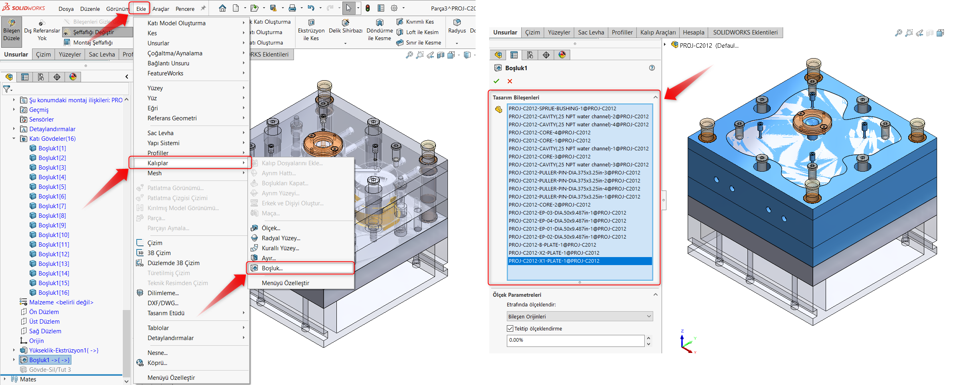The image size is (980, 385).
Task: Expand the Detaylandırmalar tree node
Action: (14, 129)
